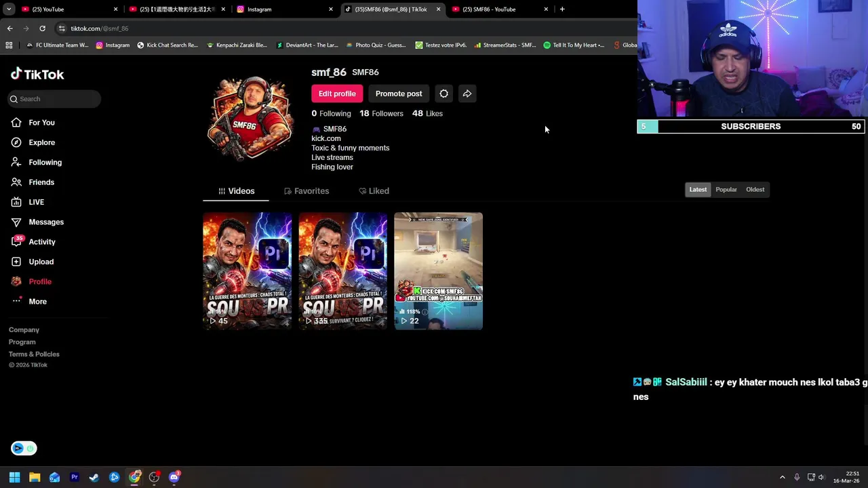
Task: Open a new browser tab
Action: (562, 9)
